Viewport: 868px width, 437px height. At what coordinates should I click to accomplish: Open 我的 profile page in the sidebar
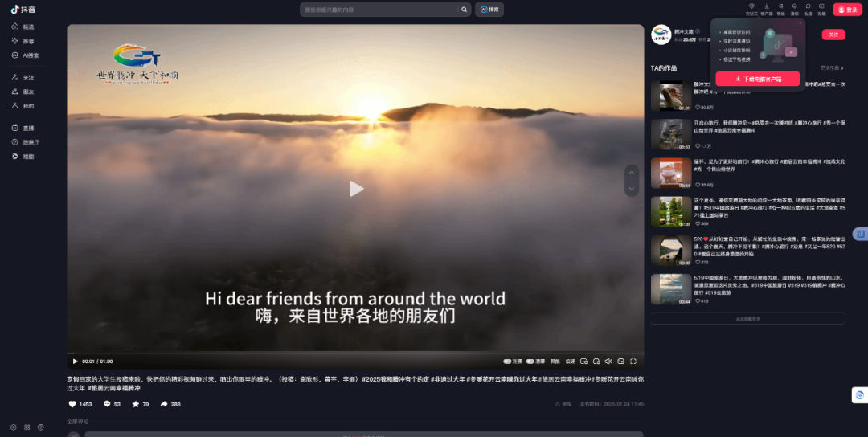point(23,106)
